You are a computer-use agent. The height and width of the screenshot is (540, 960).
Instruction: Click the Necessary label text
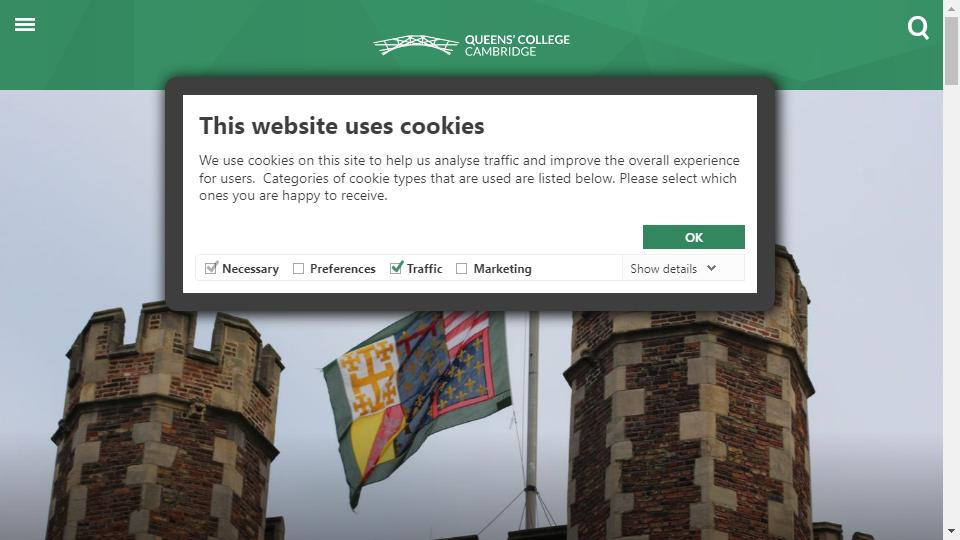tap(250, 269)
